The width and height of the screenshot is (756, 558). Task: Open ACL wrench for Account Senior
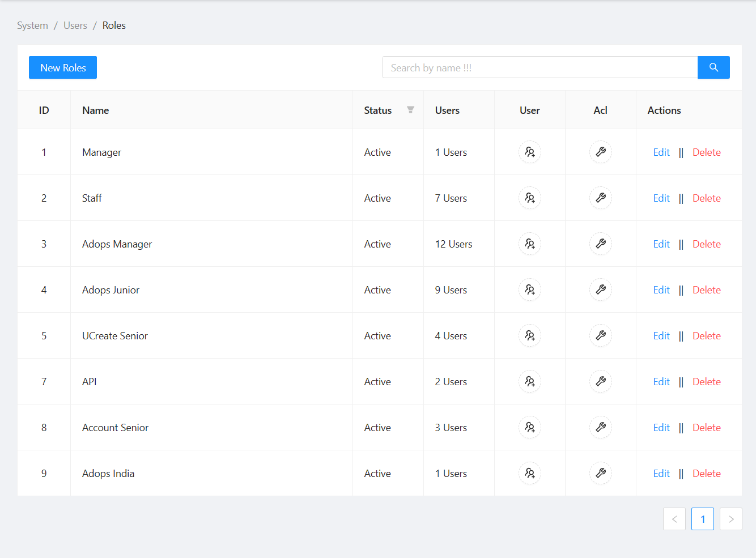(x=601, y=427)
